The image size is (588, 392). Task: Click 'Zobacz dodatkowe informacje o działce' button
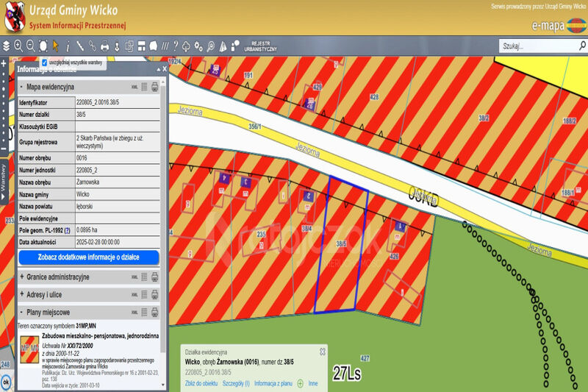[88, 257]
